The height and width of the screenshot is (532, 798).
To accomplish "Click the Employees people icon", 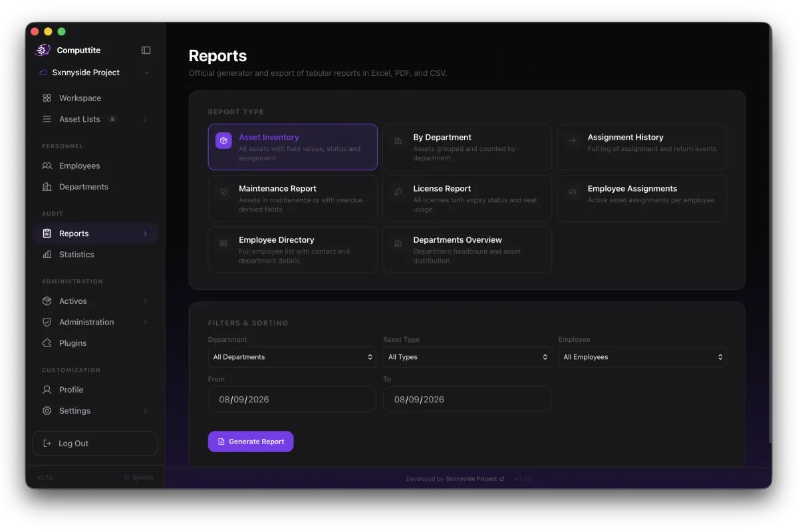I will click(47, 166).
